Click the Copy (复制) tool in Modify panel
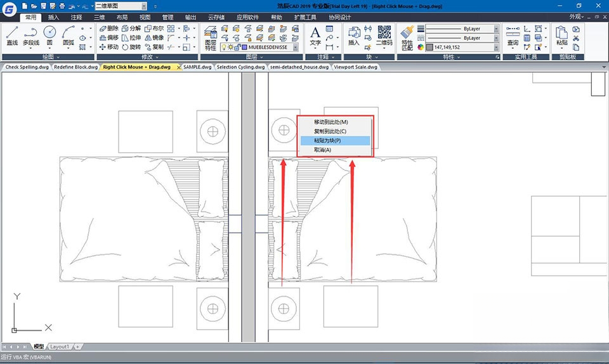This screenshot has width=609, height=364. 154,47
